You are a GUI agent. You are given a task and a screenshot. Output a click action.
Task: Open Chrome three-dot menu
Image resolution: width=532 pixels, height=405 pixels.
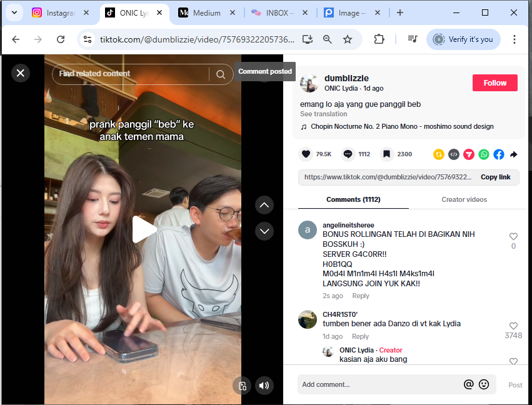point(514,39)
